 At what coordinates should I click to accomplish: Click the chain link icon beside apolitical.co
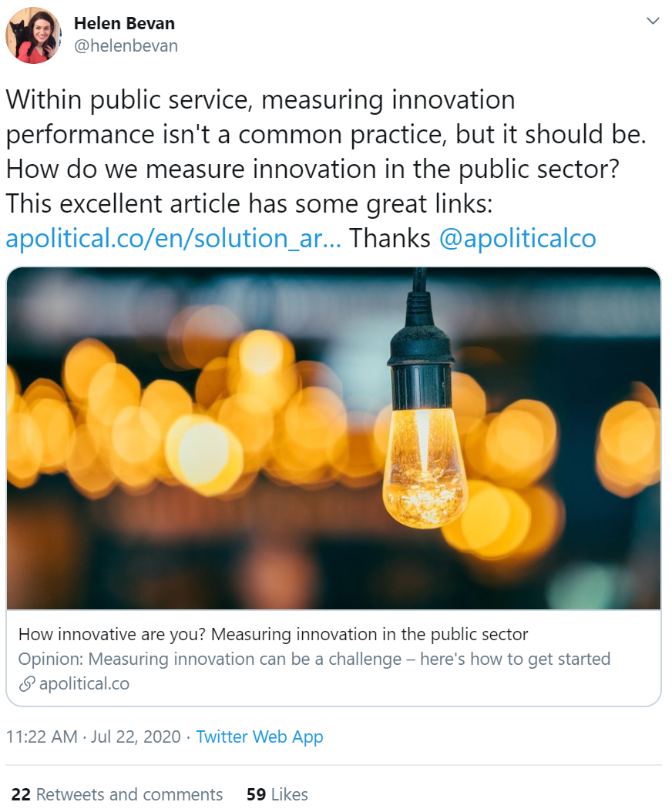27,683
